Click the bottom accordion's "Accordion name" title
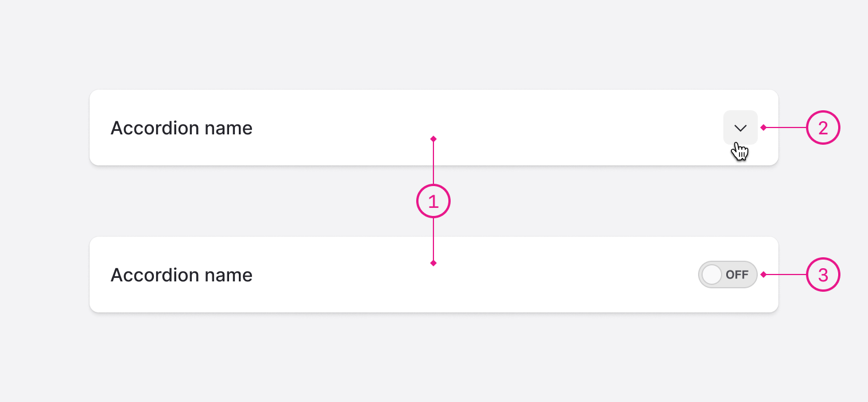The height and width of the screenshot is (402, 868). [x=181, y=275]
